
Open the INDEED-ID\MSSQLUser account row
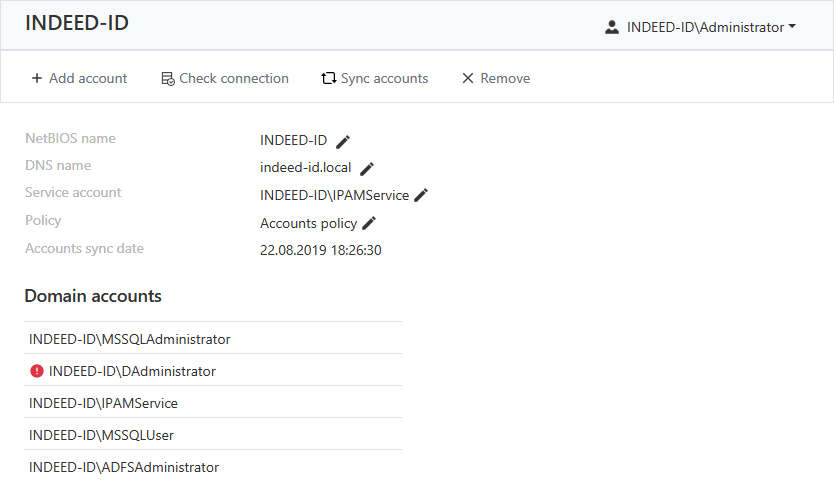(x=102, y=435)
